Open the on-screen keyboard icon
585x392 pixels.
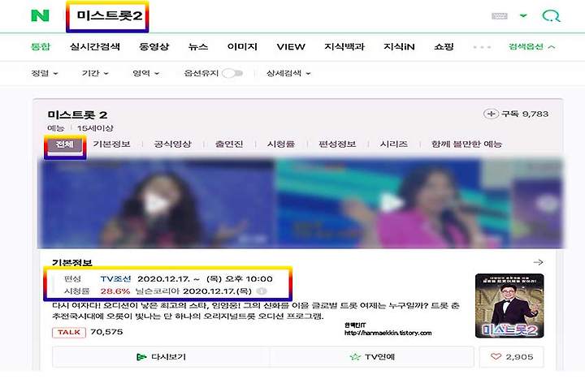[x=499, y=16]
